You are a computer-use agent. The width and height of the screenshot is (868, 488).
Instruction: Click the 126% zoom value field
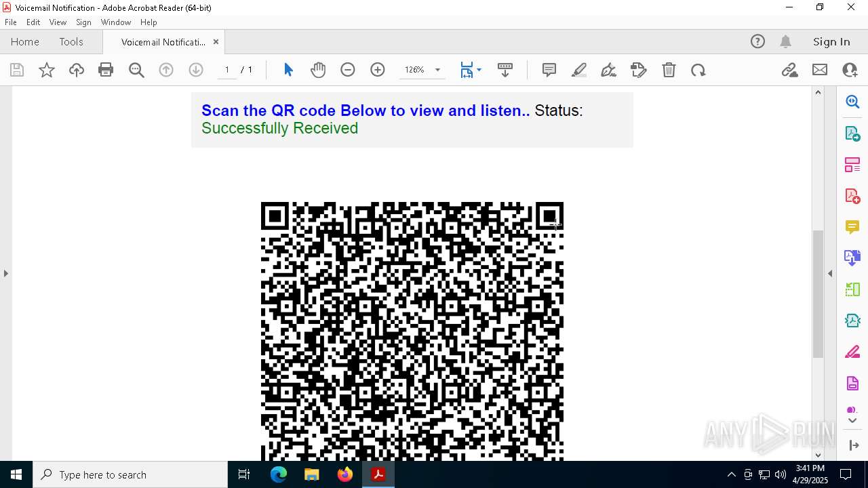414,70
